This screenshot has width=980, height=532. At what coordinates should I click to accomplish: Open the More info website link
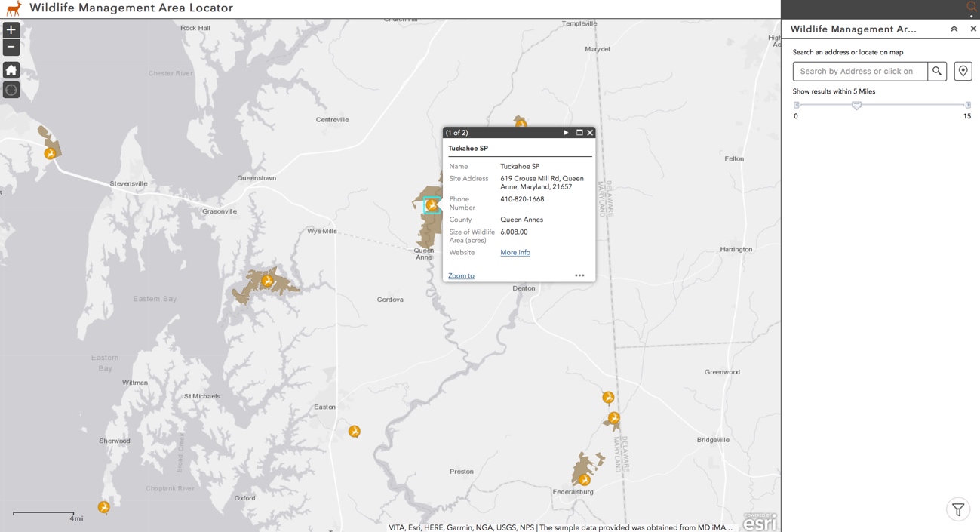(515, 253)
